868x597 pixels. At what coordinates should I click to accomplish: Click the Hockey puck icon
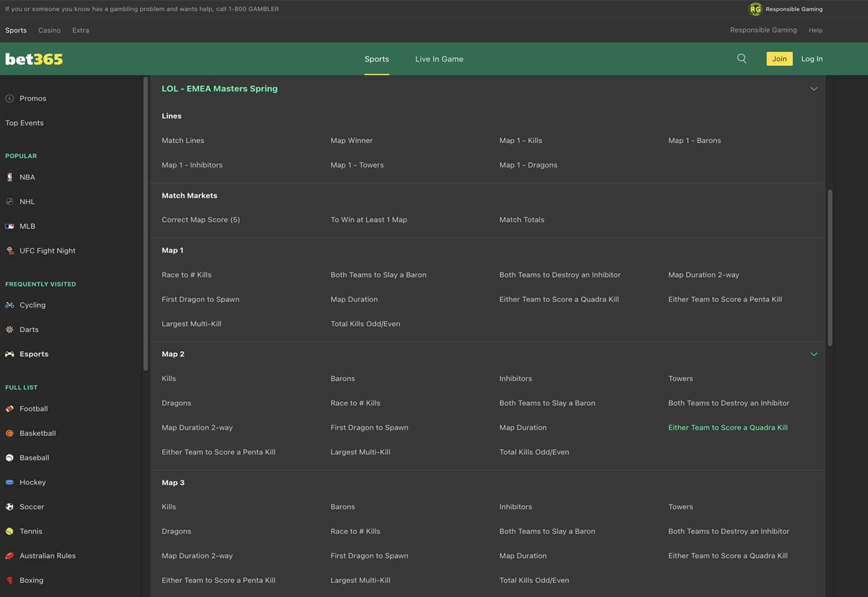[x=9, y=482]
